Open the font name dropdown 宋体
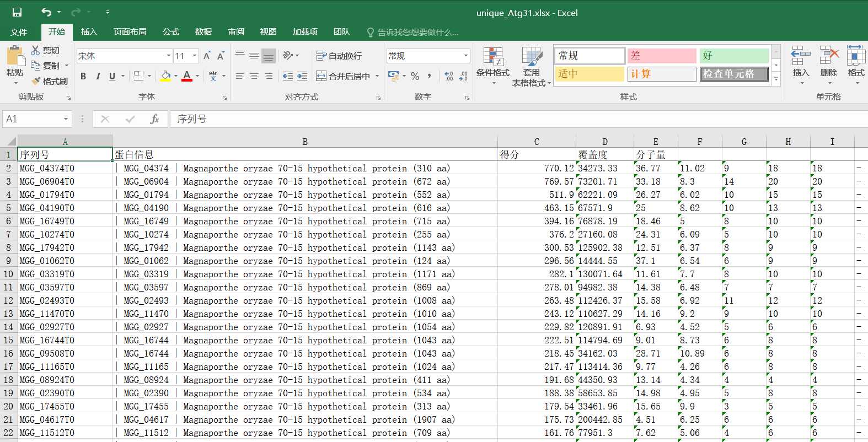The width and height of the screenshot is (868, 442). pyautogui.click(x=169, y=56)
